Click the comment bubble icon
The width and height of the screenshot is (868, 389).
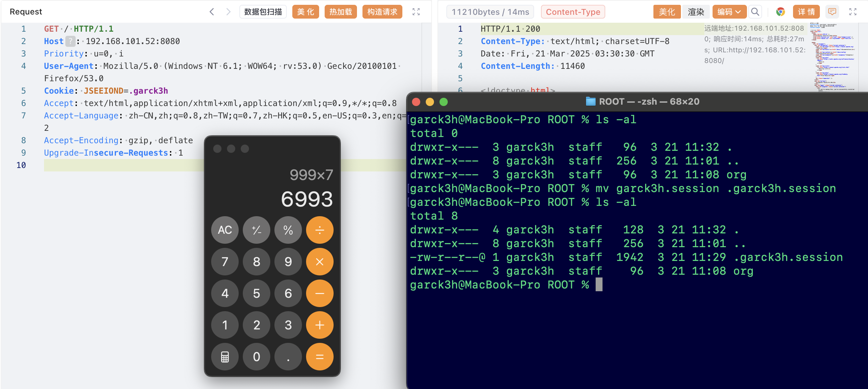point(832,12)
